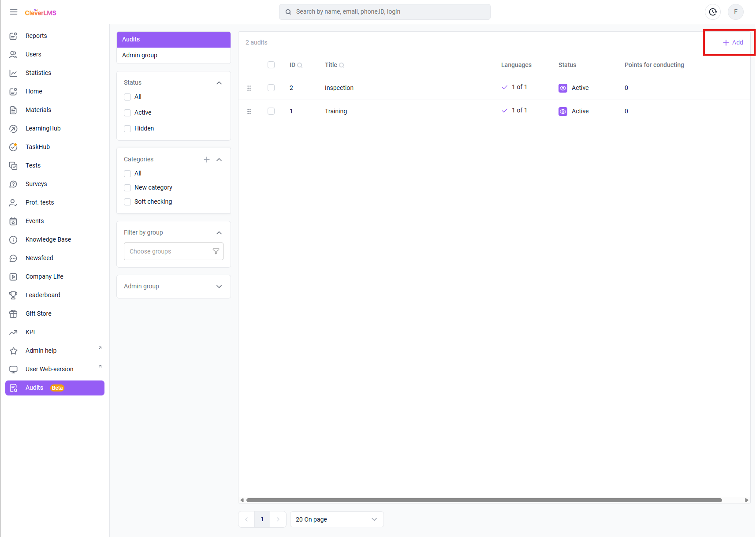The image size is (756, 537).
Task: Open the history clock icon
Action: click(713, 12)
